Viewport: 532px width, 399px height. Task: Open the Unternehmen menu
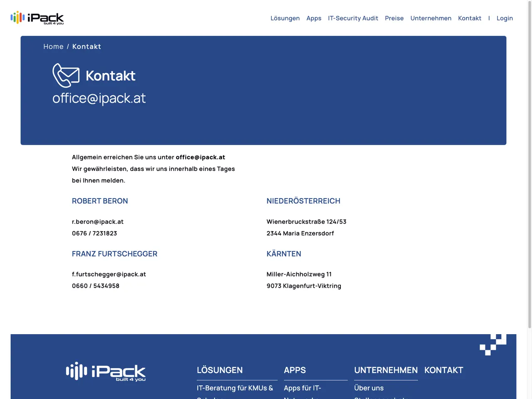click(431, 18)
